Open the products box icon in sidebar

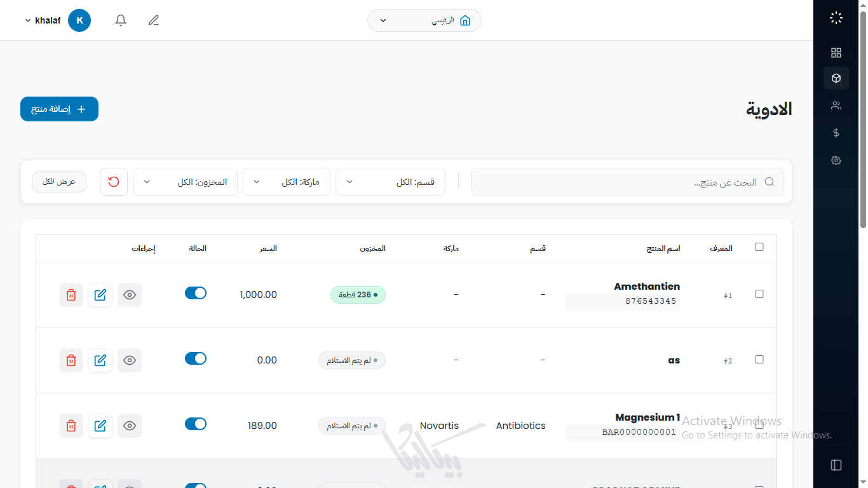836,78
